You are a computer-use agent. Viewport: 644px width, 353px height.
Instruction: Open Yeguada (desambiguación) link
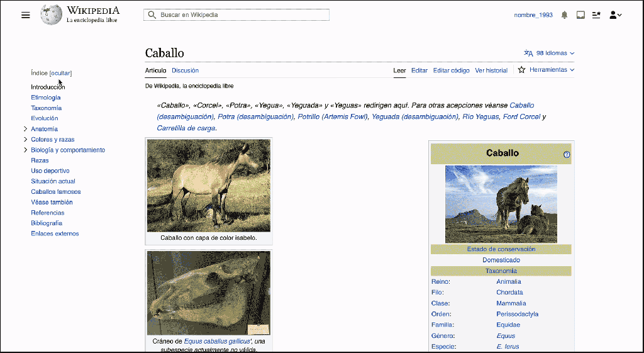(415, 116)
